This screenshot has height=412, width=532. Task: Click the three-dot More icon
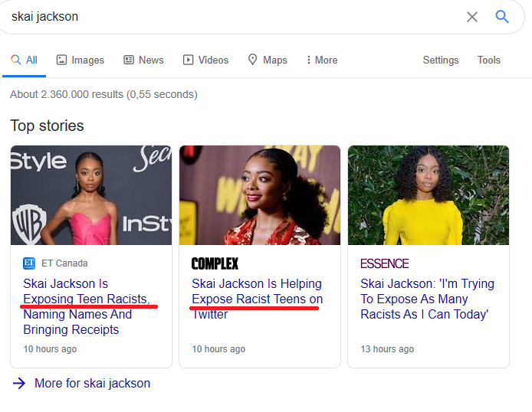pos(308,60)
